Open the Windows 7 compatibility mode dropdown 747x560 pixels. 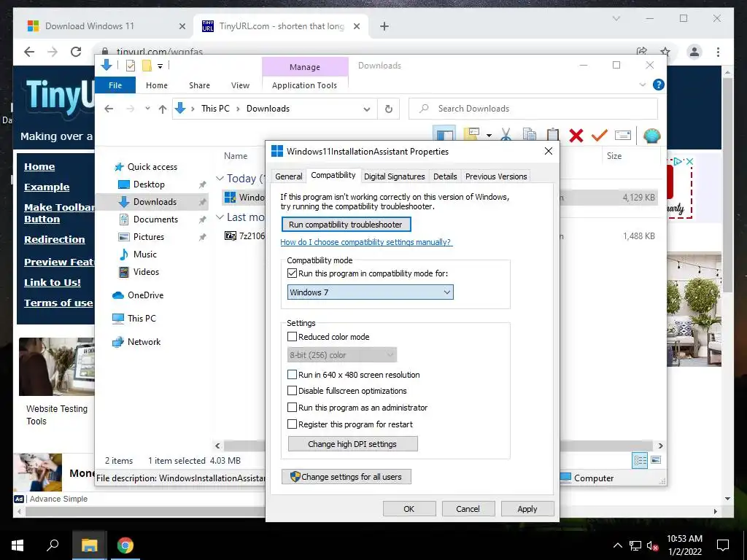click(370, 292)
